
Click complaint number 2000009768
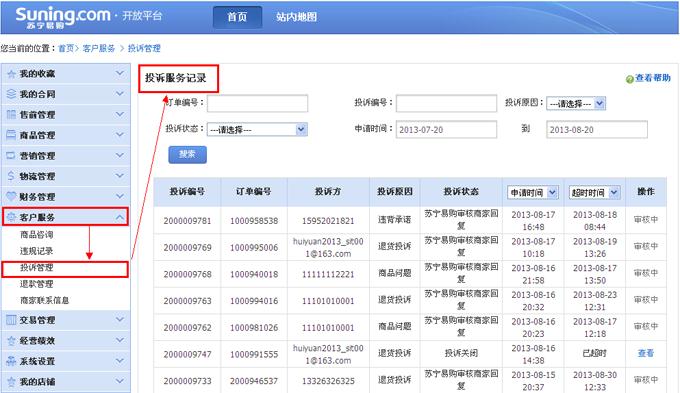click(x=187, y=274)
